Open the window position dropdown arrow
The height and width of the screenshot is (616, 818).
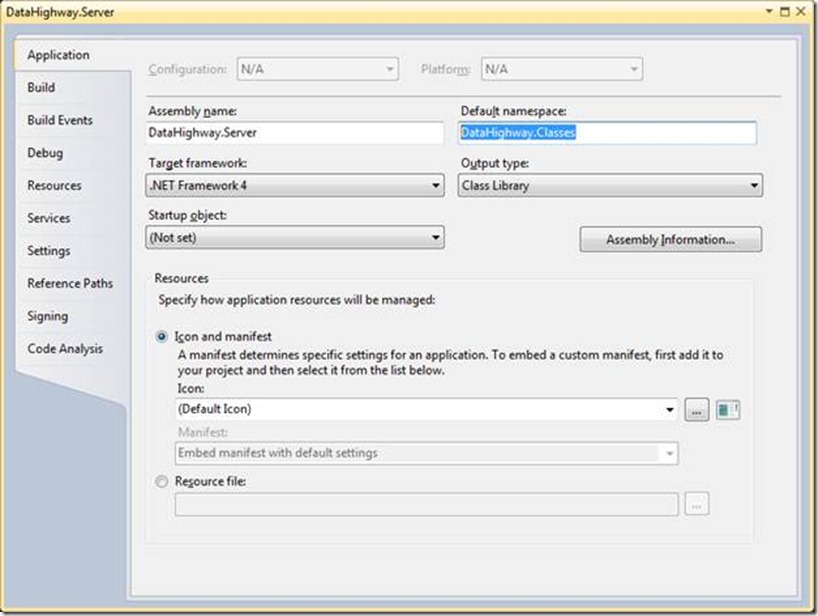coord(769,11)
